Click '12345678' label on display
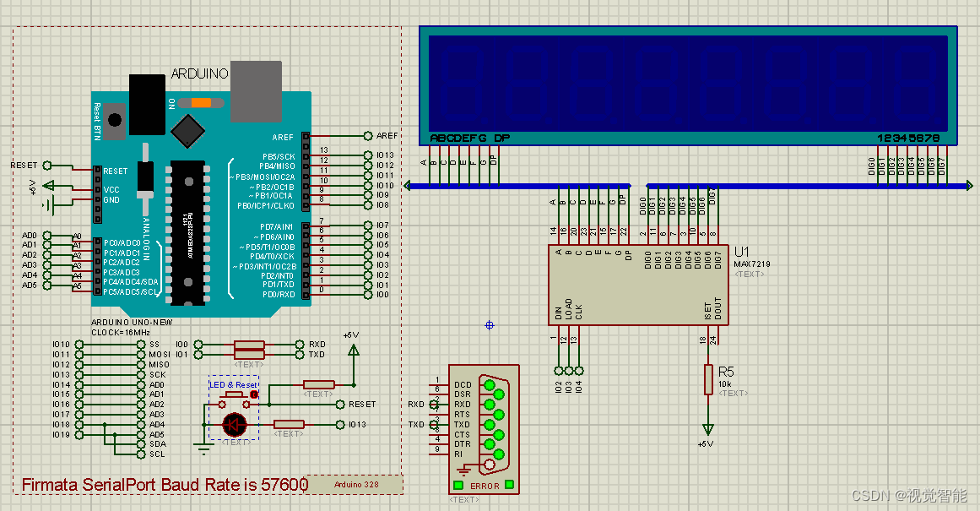The image size is (980, 511). [908, 139]
